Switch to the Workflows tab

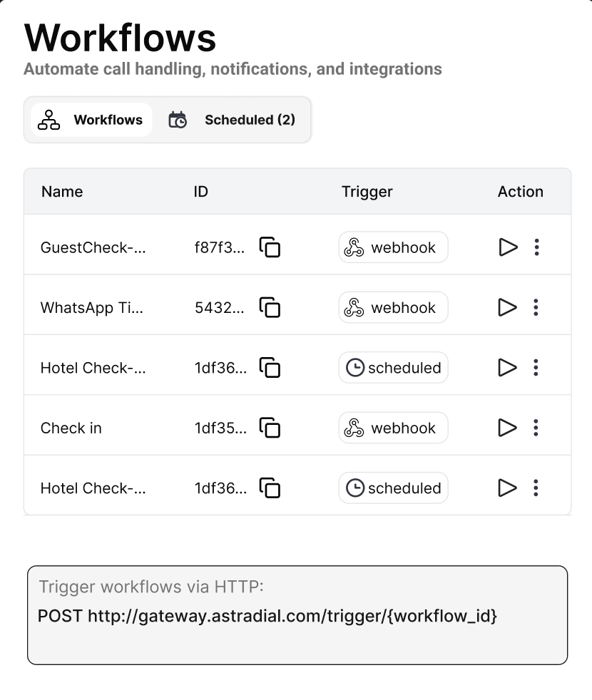click(x=91, y=120)
